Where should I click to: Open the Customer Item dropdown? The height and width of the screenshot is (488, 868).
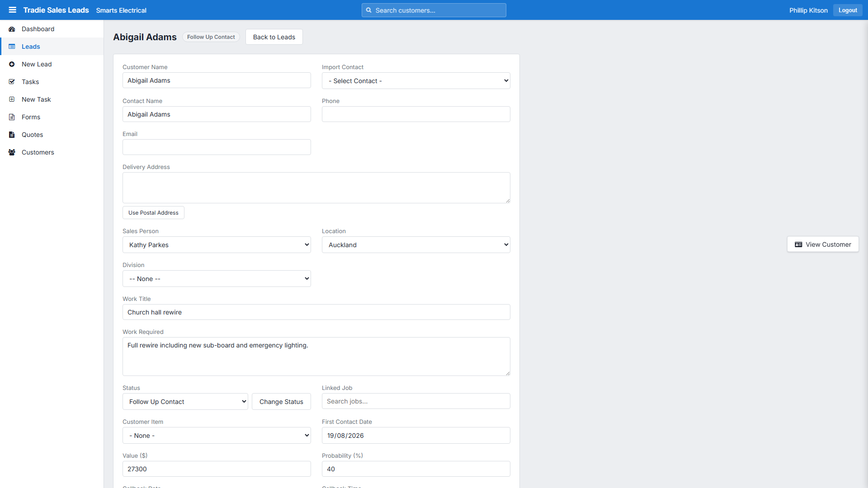[x=217, y=436]
